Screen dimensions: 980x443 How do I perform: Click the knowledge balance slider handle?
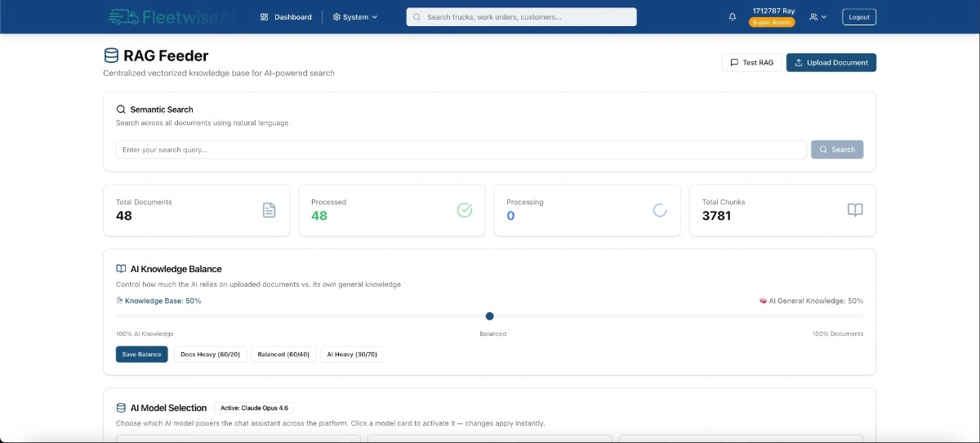pyautogui.click(x=490, y=316)
